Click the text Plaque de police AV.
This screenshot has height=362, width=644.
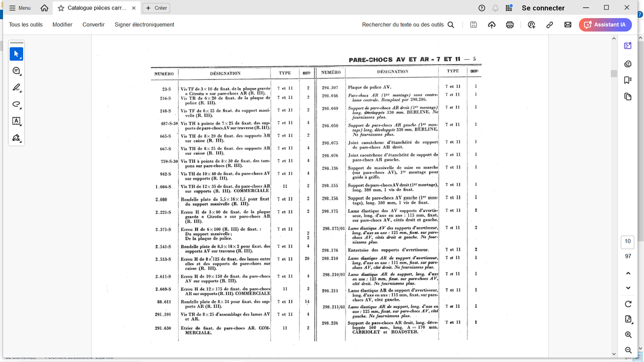[x=370, y=87]
